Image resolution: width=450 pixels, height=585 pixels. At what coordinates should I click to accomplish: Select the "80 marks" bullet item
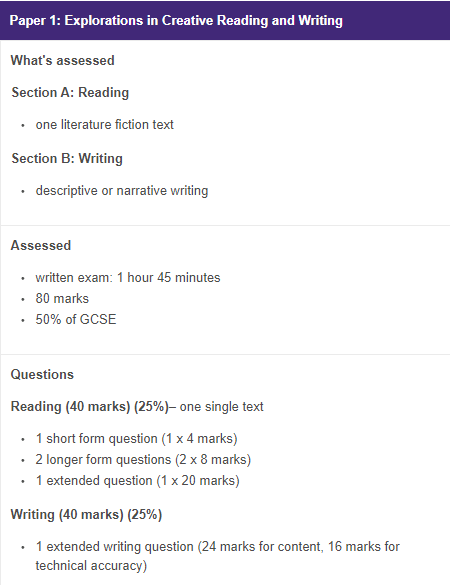pyautogui.click(x=62, y=298)
